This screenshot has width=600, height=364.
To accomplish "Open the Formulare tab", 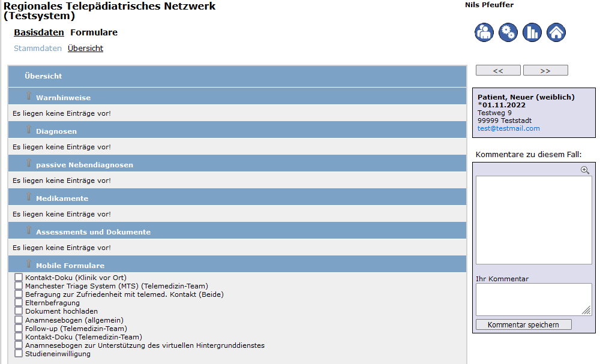I will (x=94, y=32).
